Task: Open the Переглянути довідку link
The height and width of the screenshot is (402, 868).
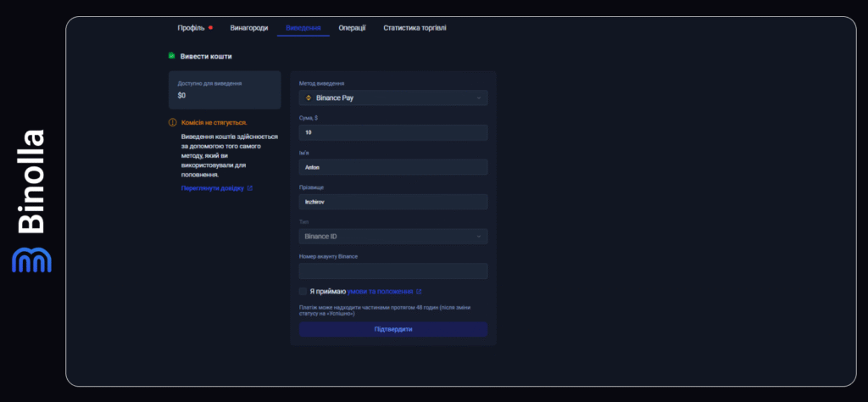Action: (x=212, y=188)
